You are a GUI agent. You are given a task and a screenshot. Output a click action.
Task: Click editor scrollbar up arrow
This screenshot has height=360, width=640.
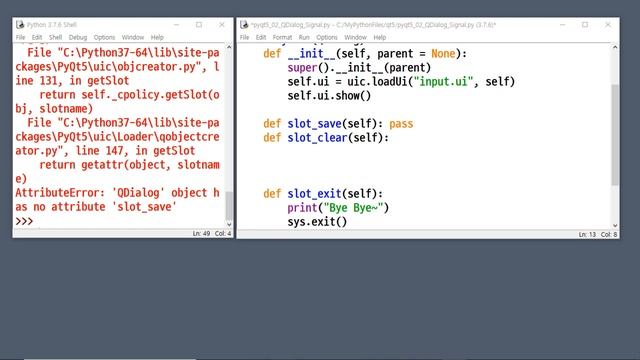click(x=615, y=47)
